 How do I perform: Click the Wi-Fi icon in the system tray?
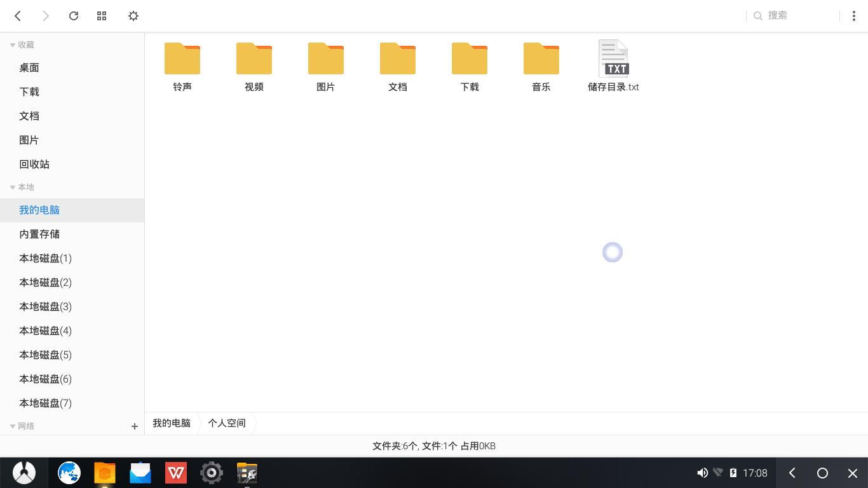coord(719,473)
